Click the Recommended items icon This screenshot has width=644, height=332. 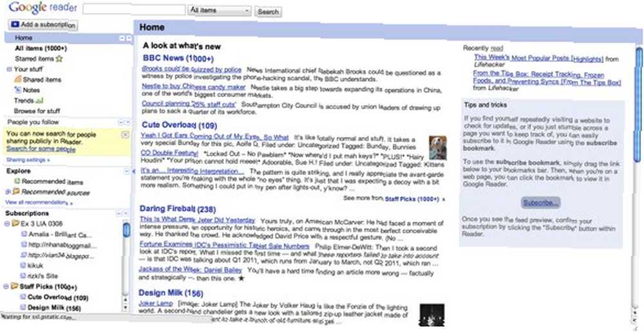17,181
